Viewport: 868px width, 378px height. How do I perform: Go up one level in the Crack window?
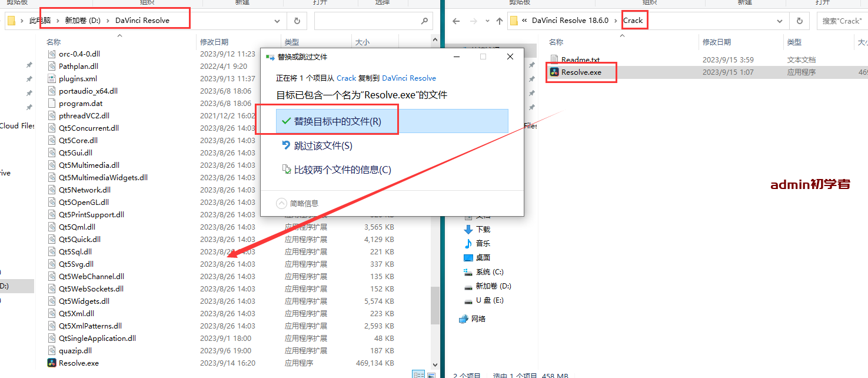[x=500, y=21]
